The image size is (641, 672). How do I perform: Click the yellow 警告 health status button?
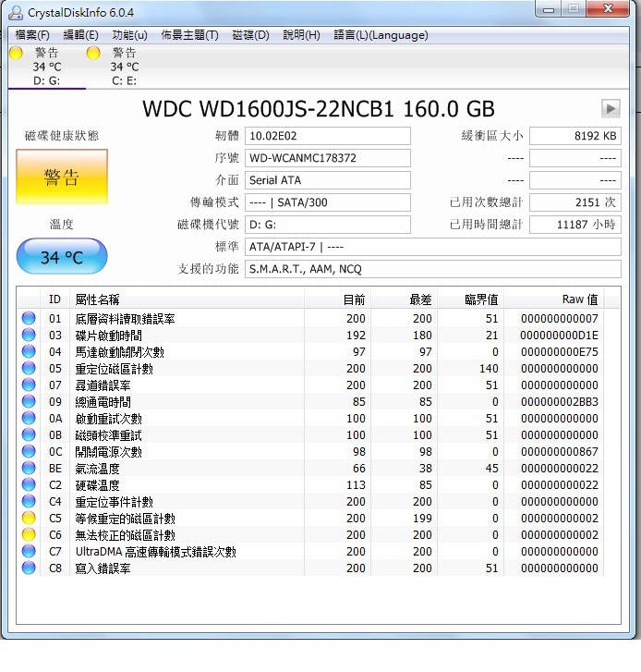tap(62, 177)
